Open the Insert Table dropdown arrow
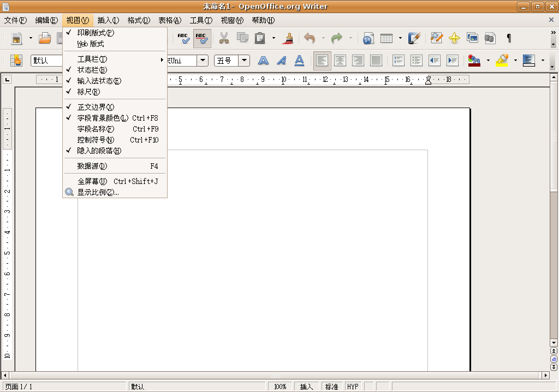Viewport: 559px width, 392px height. coord(400,38)
